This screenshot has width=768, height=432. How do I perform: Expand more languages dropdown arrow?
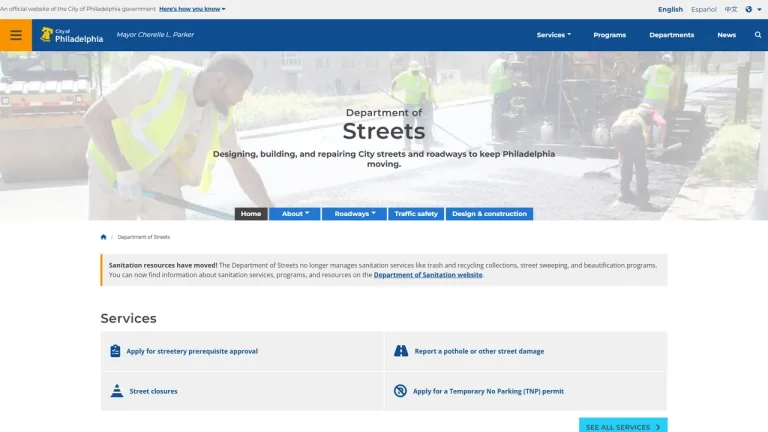(x=759, y=9)
